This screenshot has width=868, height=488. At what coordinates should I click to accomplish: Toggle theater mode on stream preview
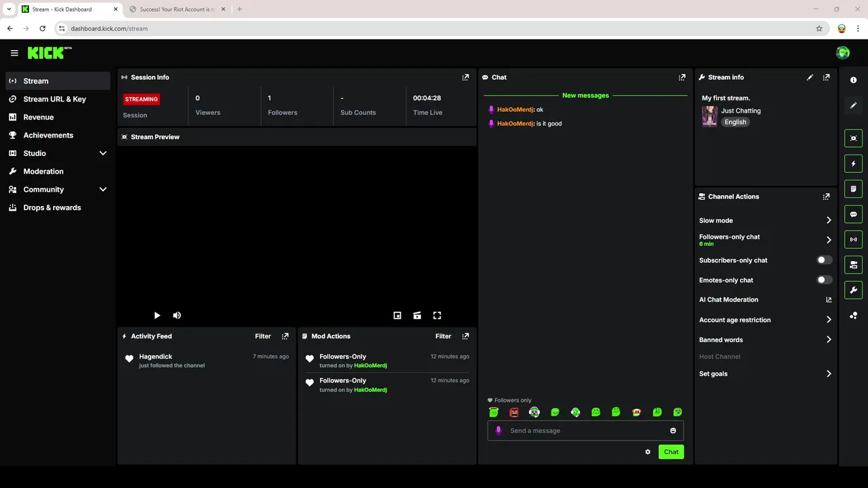[417, 315]
